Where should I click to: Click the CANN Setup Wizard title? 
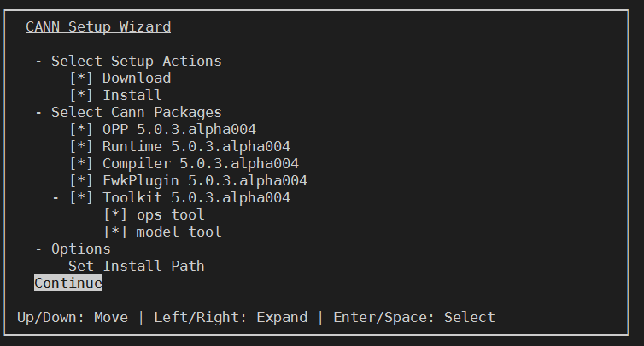(98, 27)
